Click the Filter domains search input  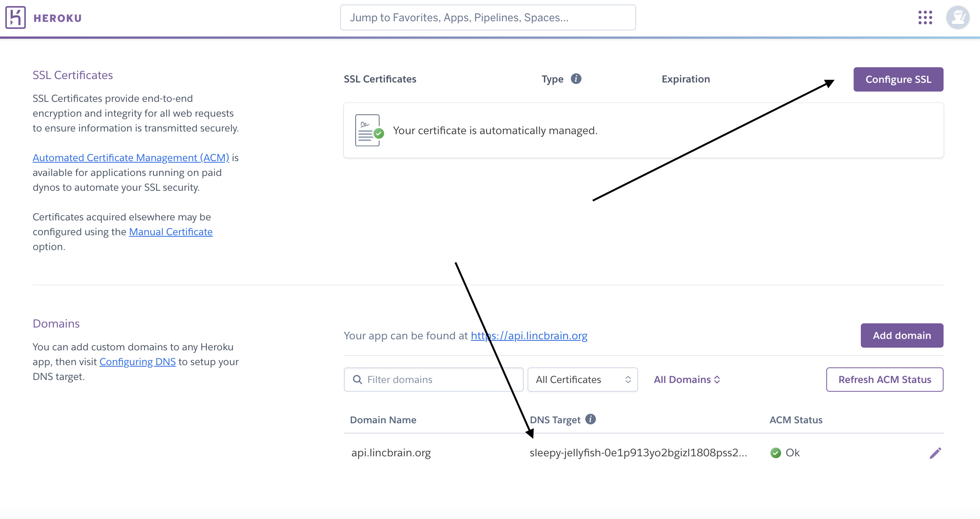[433, 379]
